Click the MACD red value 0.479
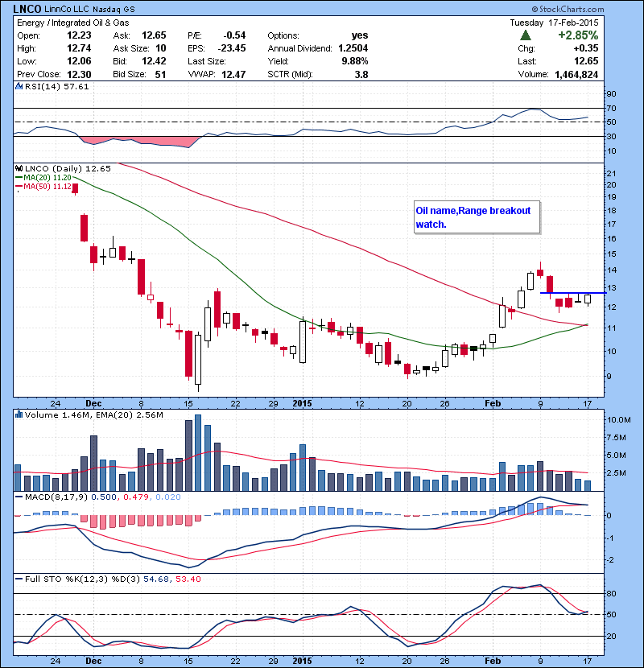 coord(136,497)
